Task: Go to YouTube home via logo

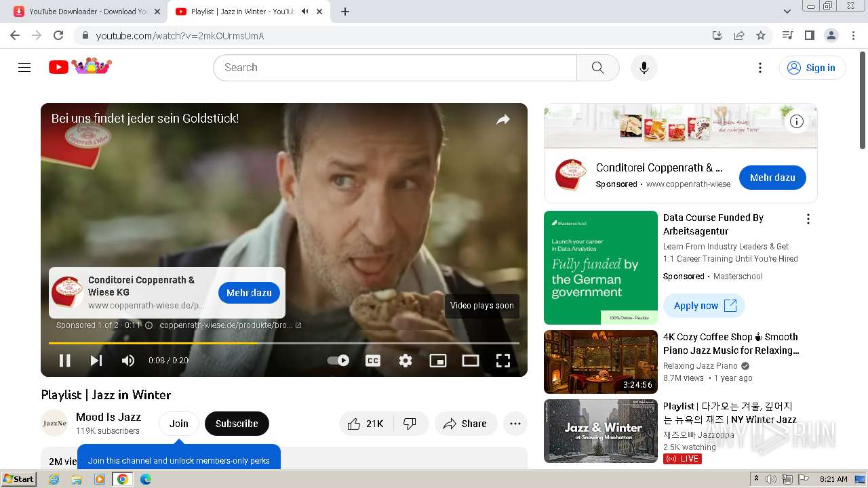Action: (x=80, y=66)
